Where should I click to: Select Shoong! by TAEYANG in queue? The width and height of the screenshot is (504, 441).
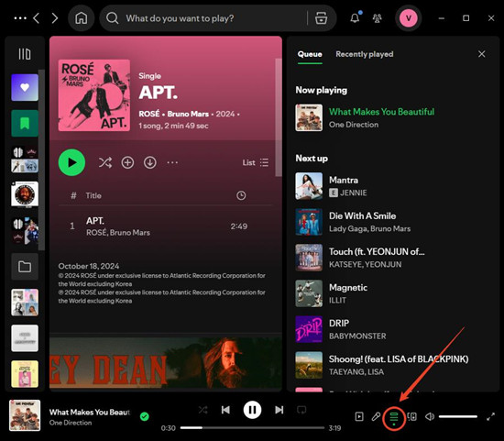tap(392, 365)
